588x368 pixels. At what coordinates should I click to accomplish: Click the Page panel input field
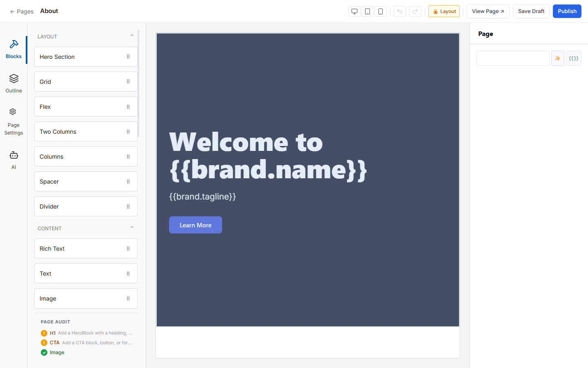tap(513, 58)
